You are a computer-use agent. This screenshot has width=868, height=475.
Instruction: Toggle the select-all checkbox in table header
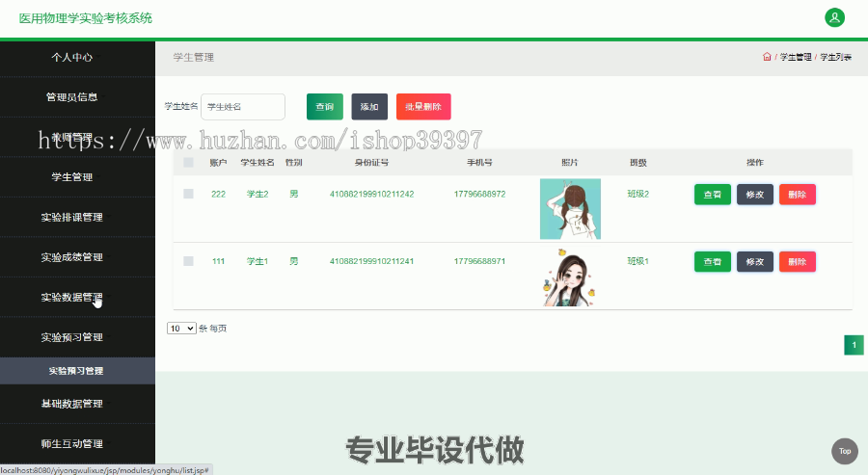188,163
